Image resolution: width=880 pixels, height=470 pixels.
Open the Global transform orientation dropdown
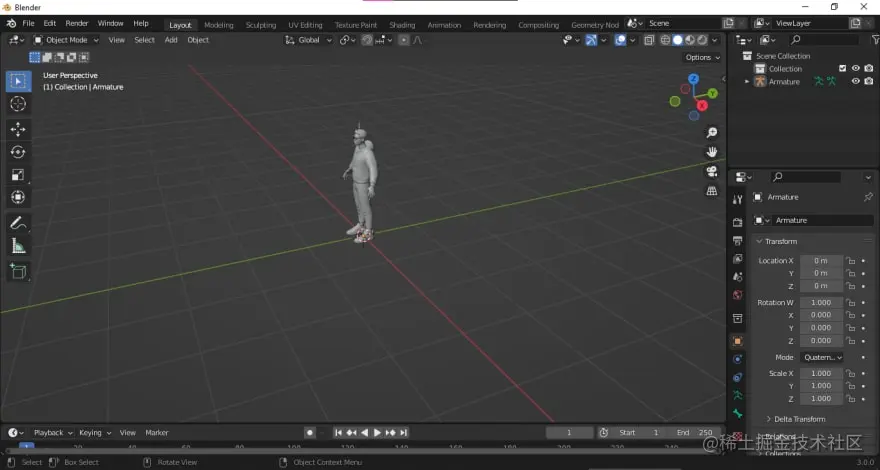[x=309, y=40]
